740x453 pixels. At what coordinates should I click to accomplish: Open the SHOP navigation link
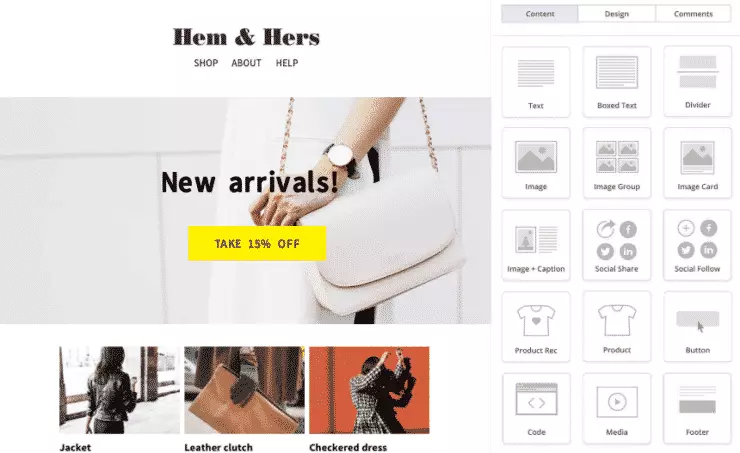point(206,63)
